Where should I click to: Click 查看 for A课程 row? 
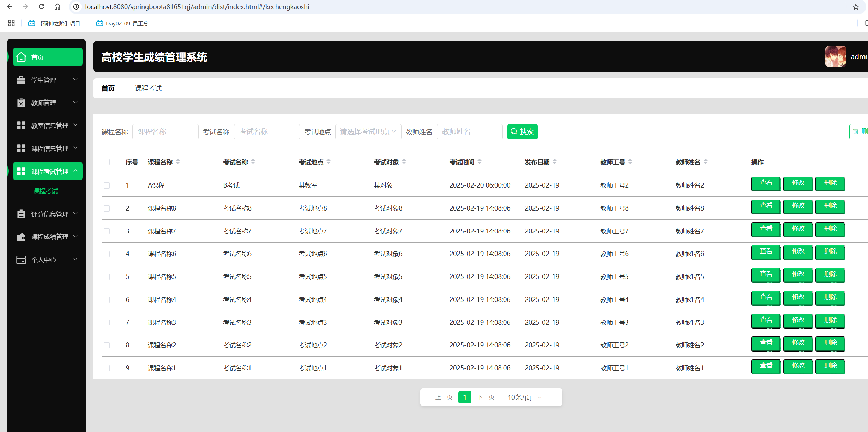pyautogui.click(x=766, y=183)
